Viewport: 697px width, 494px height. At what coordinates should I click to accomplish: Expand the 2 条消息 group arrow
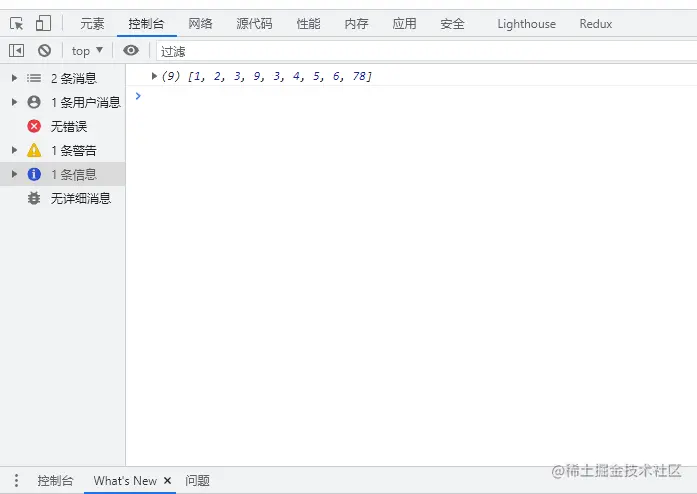coord(14,78)
